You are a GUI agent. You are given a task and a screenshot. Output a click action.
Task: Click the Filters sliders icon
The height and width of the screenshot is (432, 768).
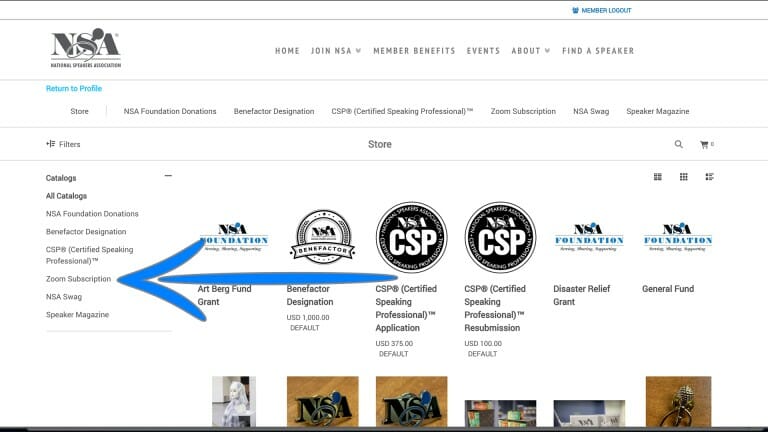click(50, 144)
